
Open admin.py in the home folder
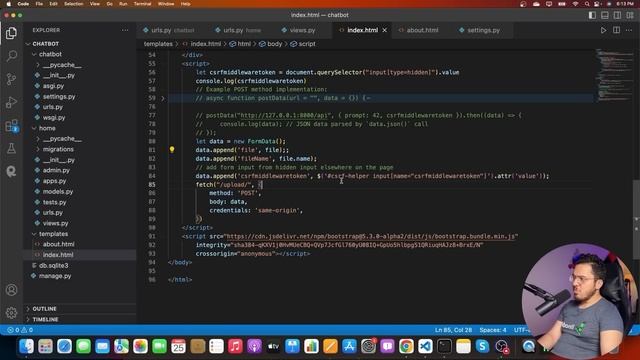coord(56,170)
